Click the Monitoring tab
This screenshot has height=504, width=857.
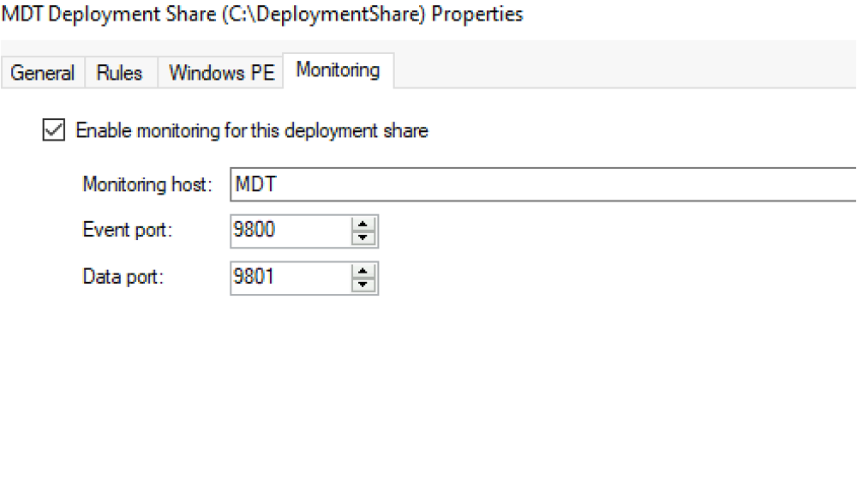(338, 70)
